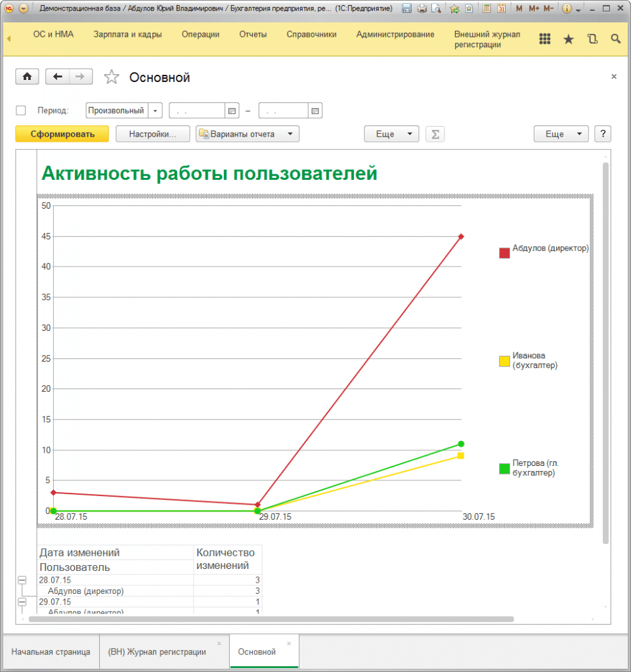Click the magnifier search icon
631x672 pixels.
[x=615, y=39]
